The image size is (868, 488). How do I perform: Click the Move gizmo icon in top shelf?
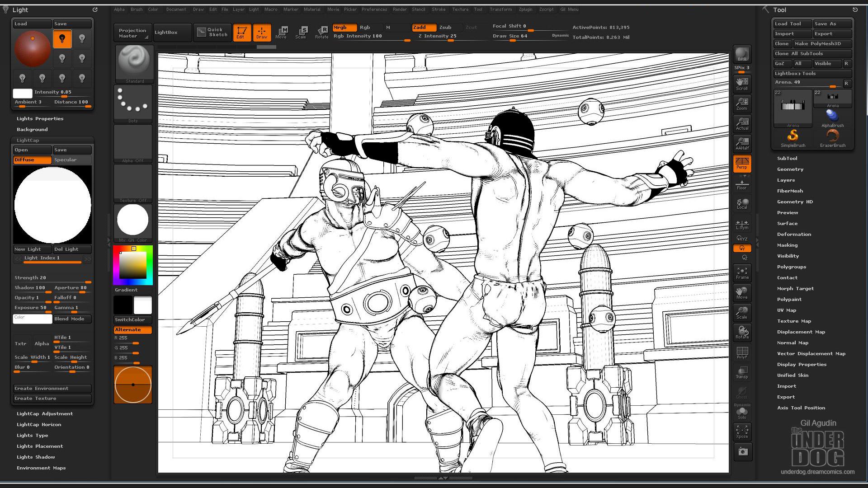click(282, 32)
